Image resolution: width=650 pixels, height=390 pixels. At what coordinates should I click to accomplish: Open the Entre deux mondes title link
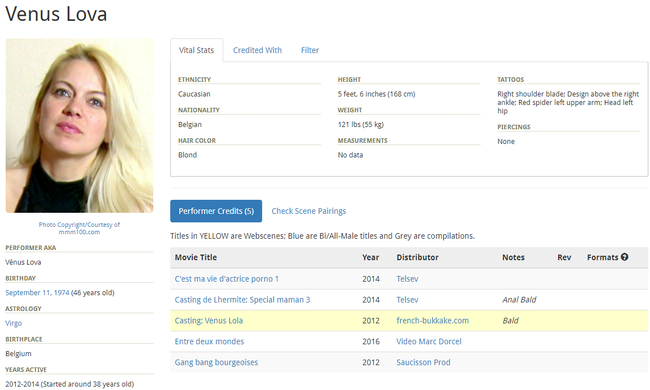209,342
